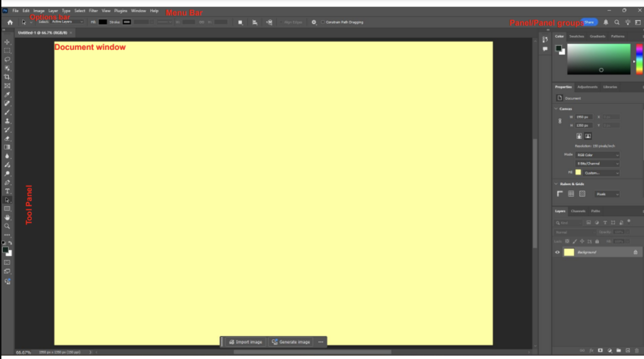Viewport: 644px width, 359px height.
Task: Hide the Background layer eye icon
Action: point(557,252)
